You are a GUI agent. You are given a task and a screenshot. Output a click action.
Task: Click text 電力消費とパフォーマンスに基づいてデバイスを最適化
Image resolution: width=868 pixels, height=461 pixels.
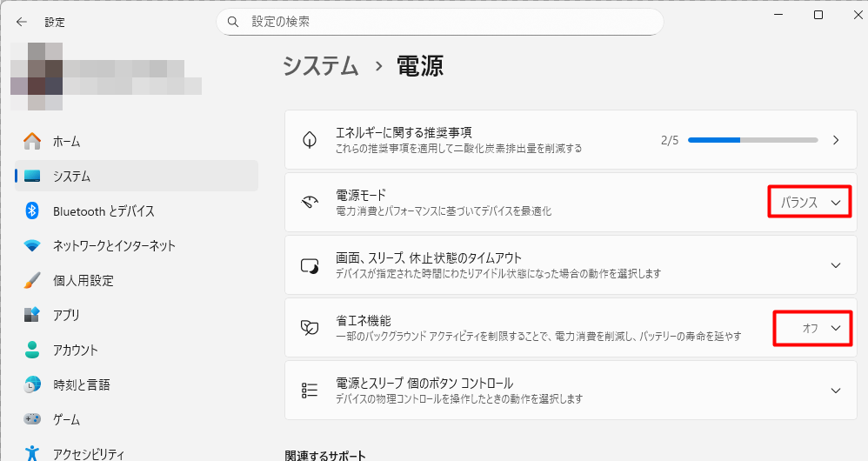click(444, 210)
